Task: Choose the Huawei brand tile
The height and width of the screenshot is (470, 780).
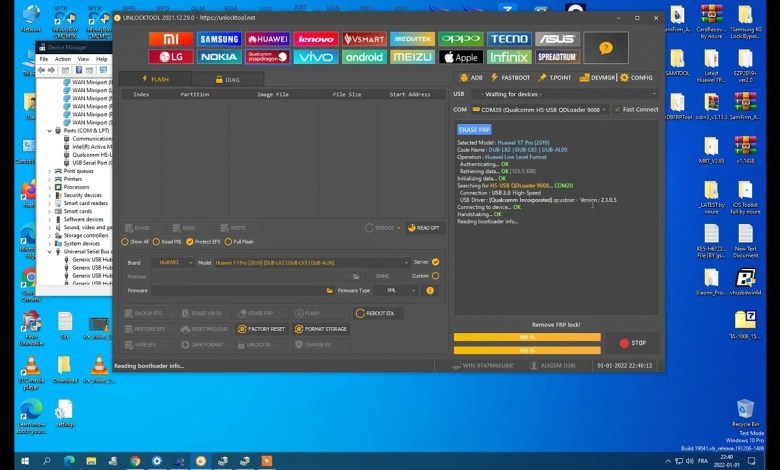Action: point(267,39)
